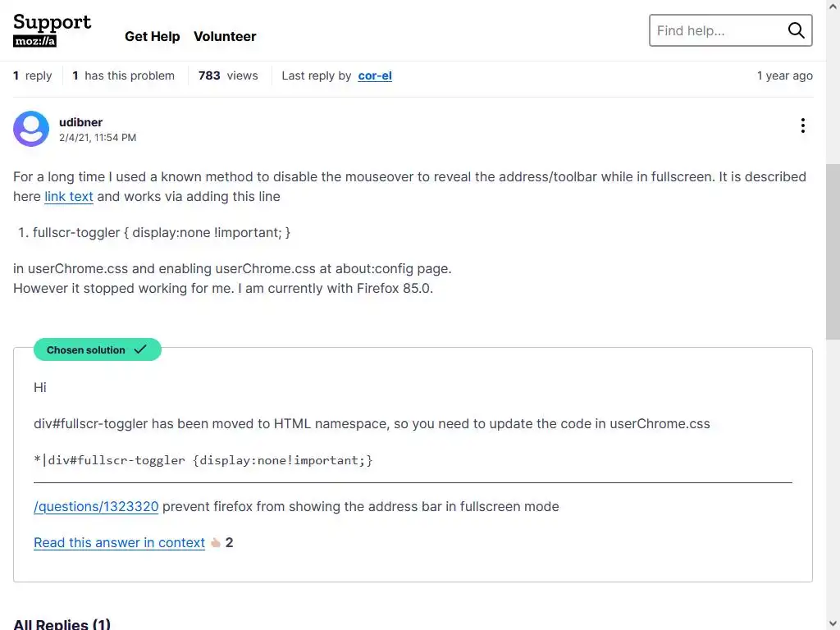The image size is (840, 630).
Task: Click the magnifying glass search icon
Action: click(x=796, y=30)
